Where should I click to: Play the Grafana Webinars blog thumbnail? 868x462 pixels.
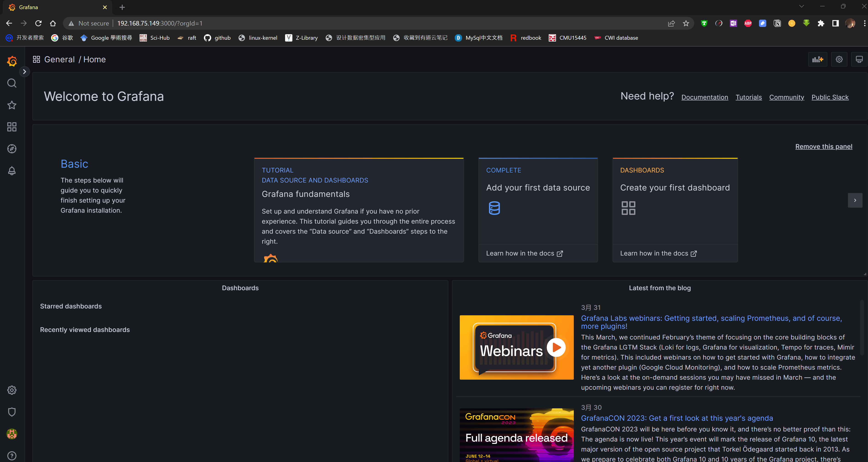click(556, 347)
